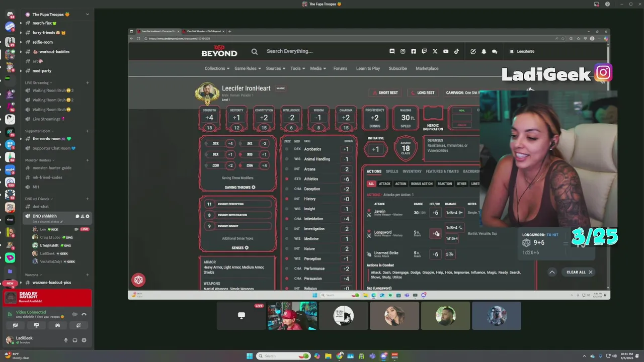Image resolution: width=644 pixels, height=362 pixels.
Task: Open D&D Beyond X (Twitter) icon
Action: (435, 51)
